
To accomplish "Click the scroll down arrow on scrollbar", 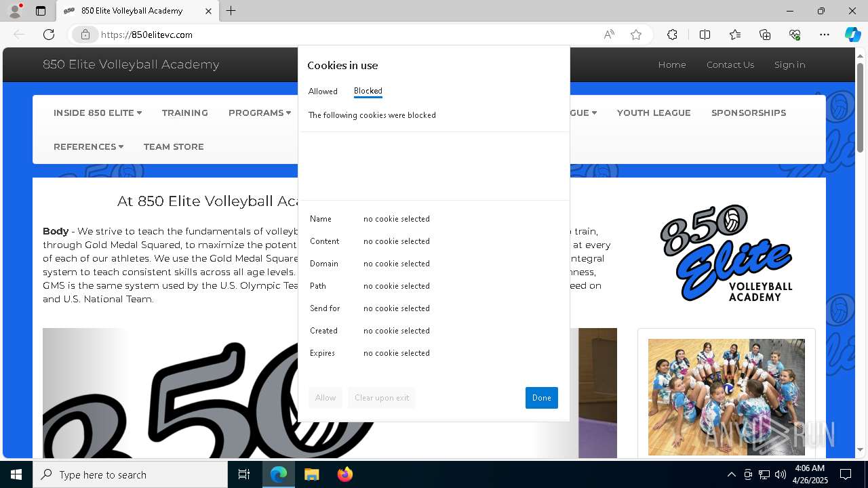I will click(861, 450).
